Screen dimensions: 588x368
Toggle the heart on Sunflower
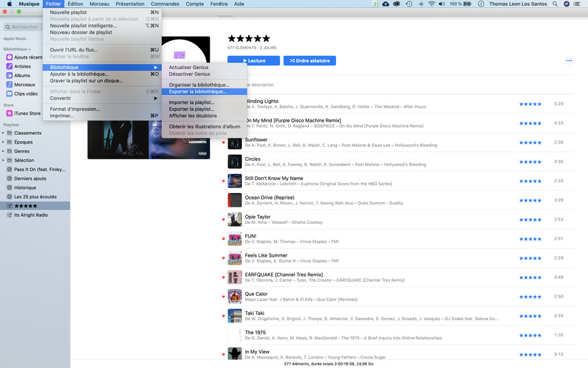click(224, 142)
